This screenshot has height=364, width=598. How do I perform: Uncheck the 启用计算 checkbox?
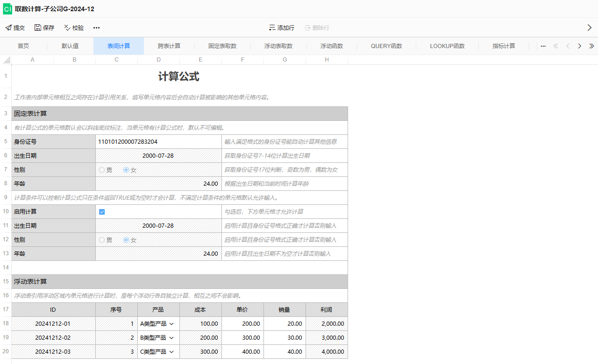click(x=102, y=211)
